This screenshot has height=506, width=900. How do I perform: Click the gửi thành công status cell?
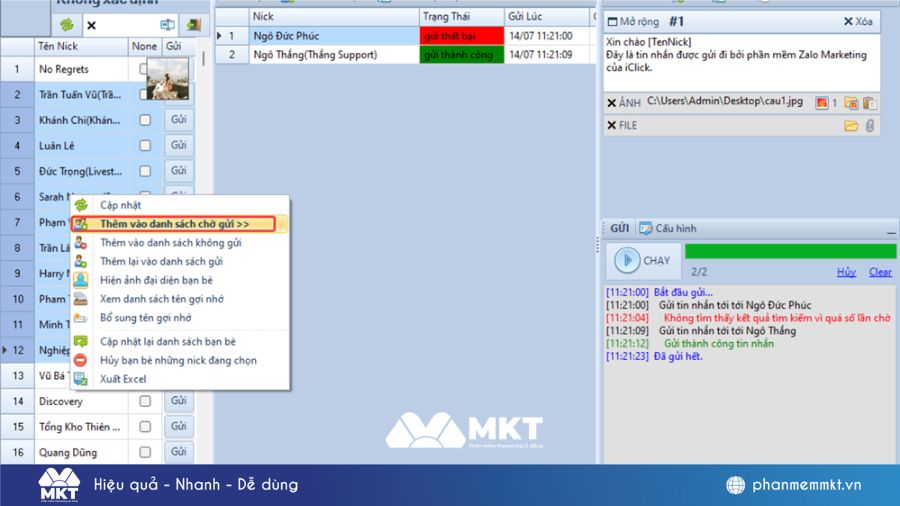[461, 55]
